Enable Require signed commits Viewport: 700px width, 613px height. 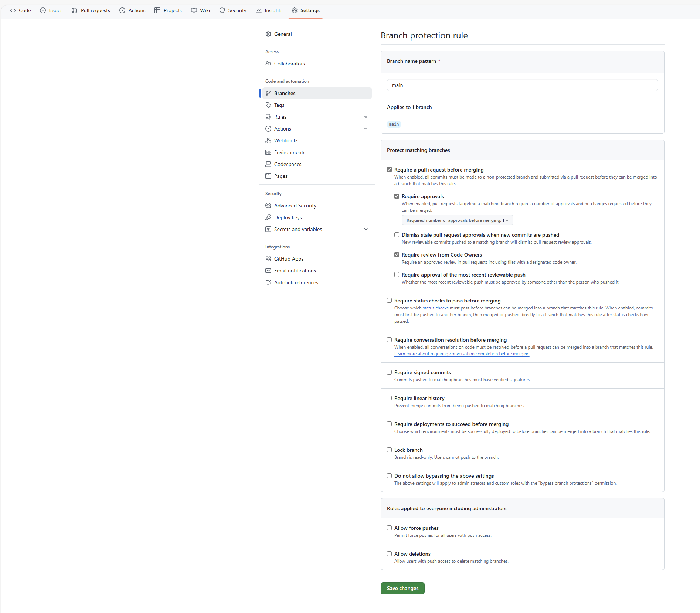pyautogui.click(x=389, y=372)
